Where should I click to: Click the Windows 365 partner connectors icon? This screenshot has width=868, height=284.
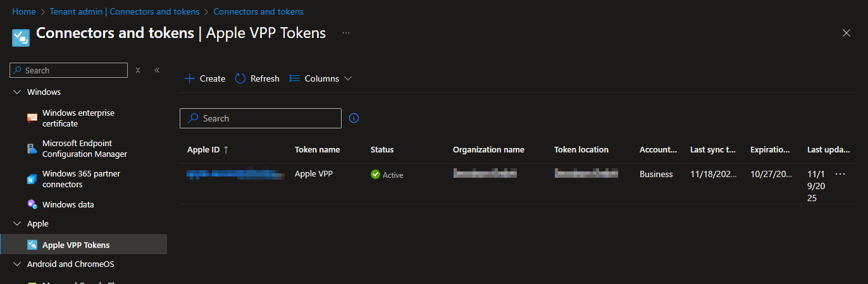(x=32, y=179)
